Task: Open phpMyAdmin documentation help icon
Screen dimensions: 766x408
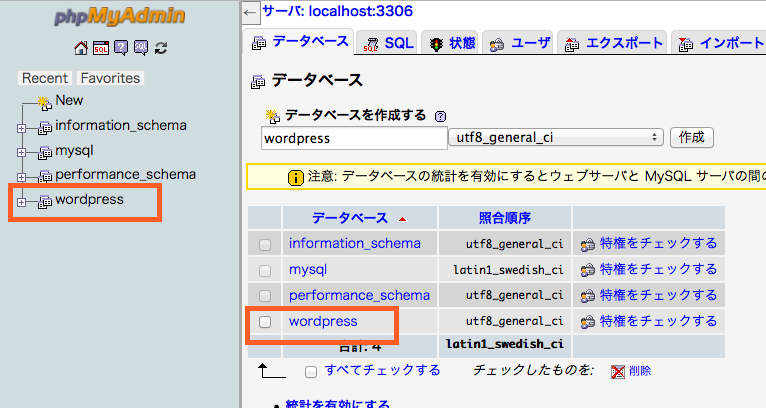Action: click(121, 47)
